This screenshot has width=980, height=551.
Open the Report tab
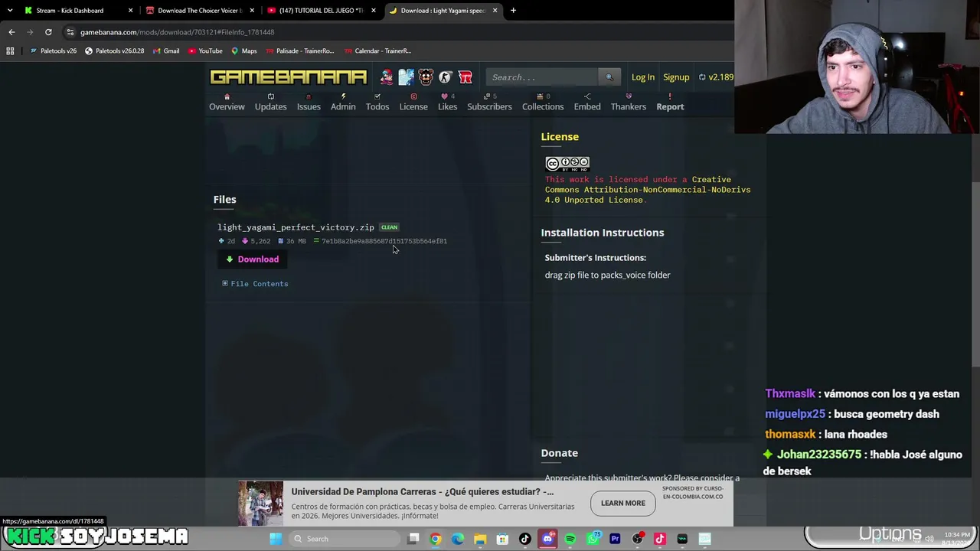(670, 102)
